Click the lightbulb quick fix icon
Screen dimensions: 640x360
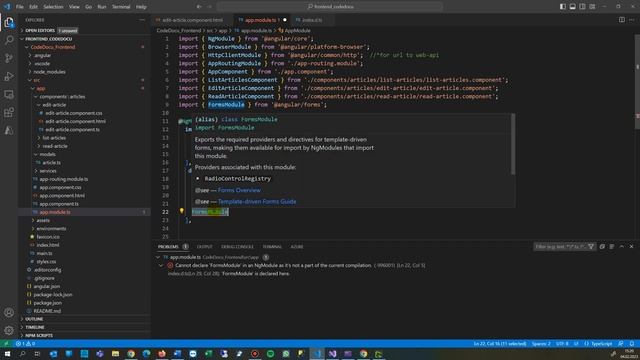pyautogui.click(x=182, y=211)
